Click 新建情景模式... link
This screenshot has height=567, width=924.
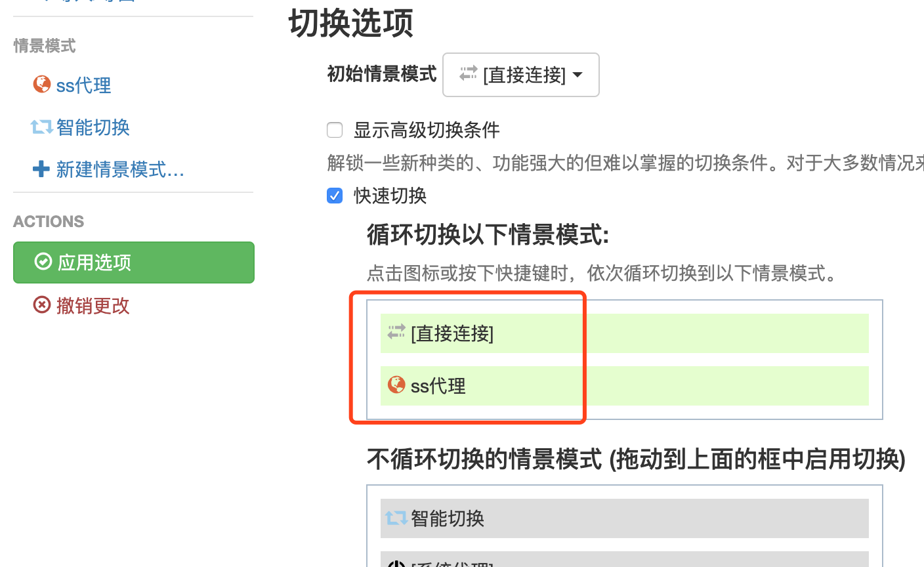tap(119, 170)
